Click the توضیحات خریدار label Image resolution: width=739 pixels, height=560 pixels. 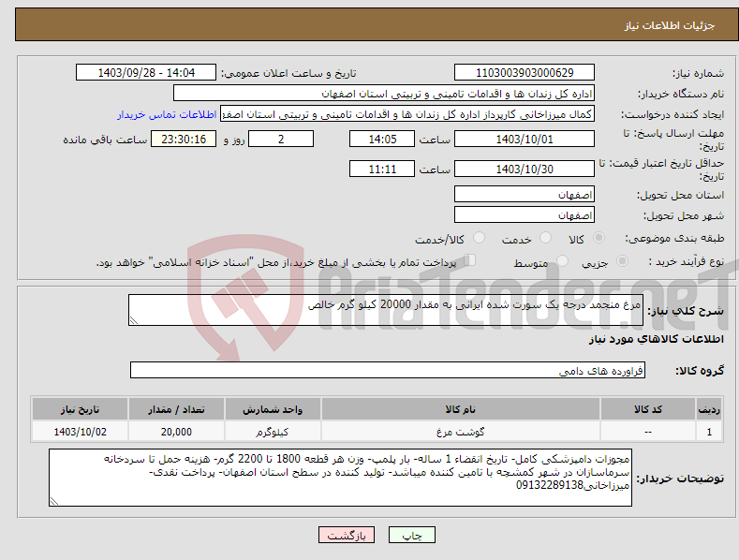[680, 479]
